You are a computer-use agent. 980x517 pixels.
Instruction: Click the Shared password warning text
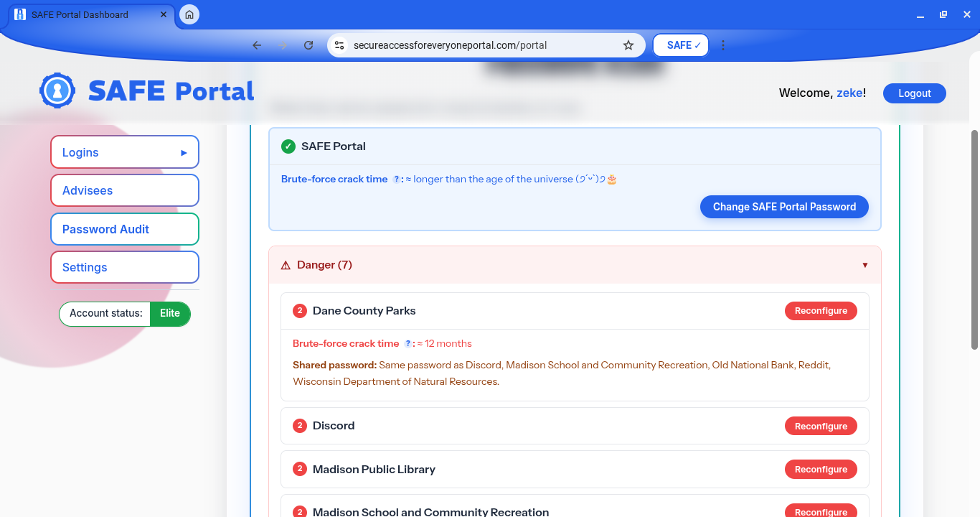click(x=562, y=373)
